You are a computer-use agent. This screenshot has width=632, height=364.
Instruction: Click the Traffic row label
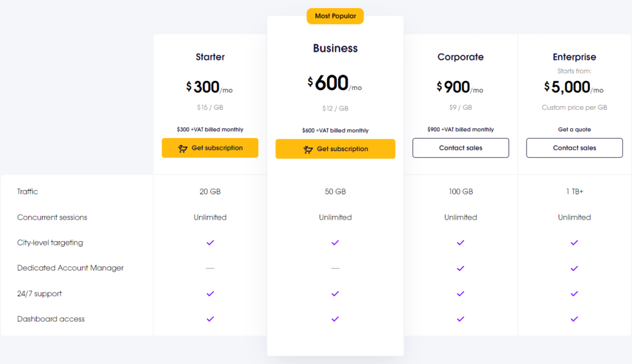pos(28,192)
